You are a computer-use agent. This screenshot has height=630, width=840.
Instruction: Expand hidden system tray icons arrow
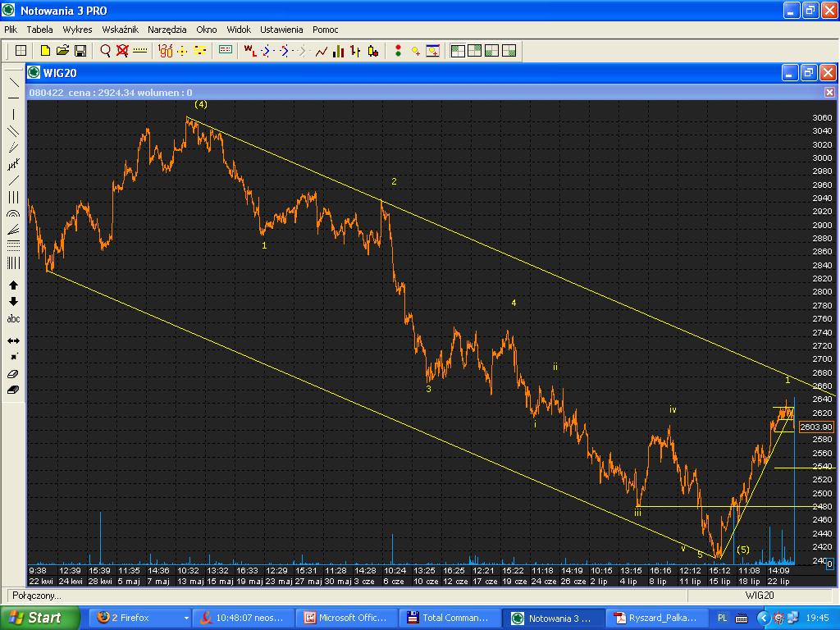coord(763,619)
